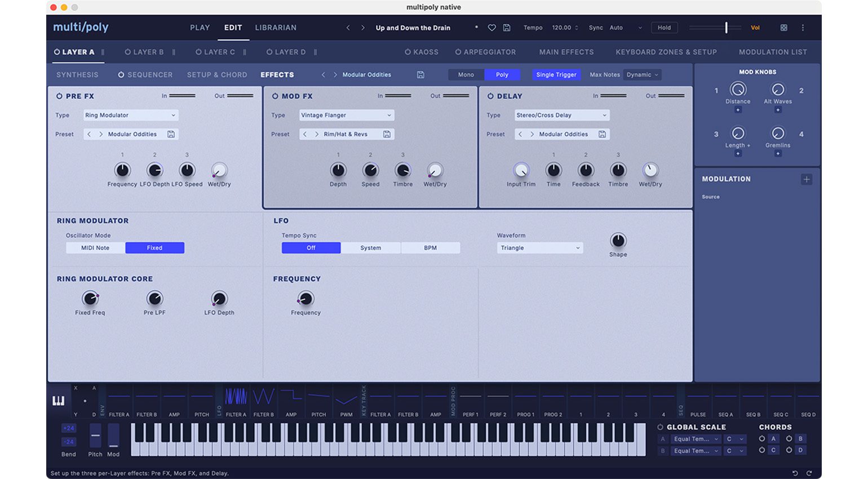Click the Vol slider in the top bar
868x479 pixels.
point(727,27)
